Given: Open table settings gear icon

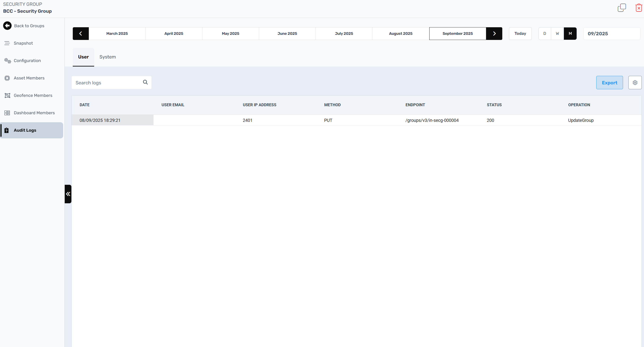Looking at the screenshot, I should (x=635, y=83).
